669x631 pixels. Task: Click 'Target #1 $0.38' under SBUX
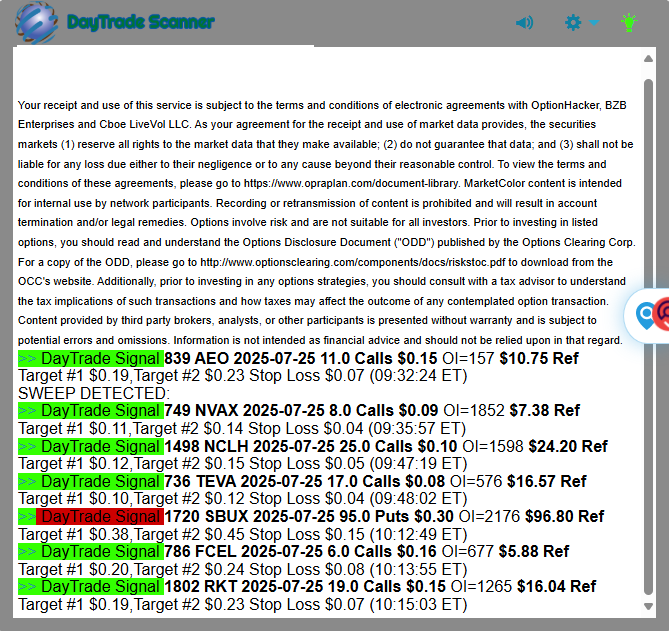[x=74, y=534]
